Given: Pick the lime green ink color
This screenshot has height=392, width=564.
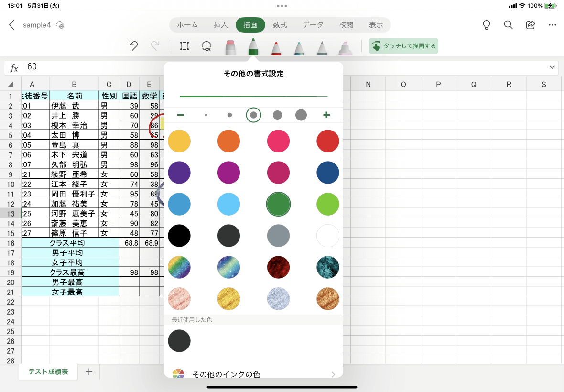Looking at the screenshot, I should click(328, 204).
